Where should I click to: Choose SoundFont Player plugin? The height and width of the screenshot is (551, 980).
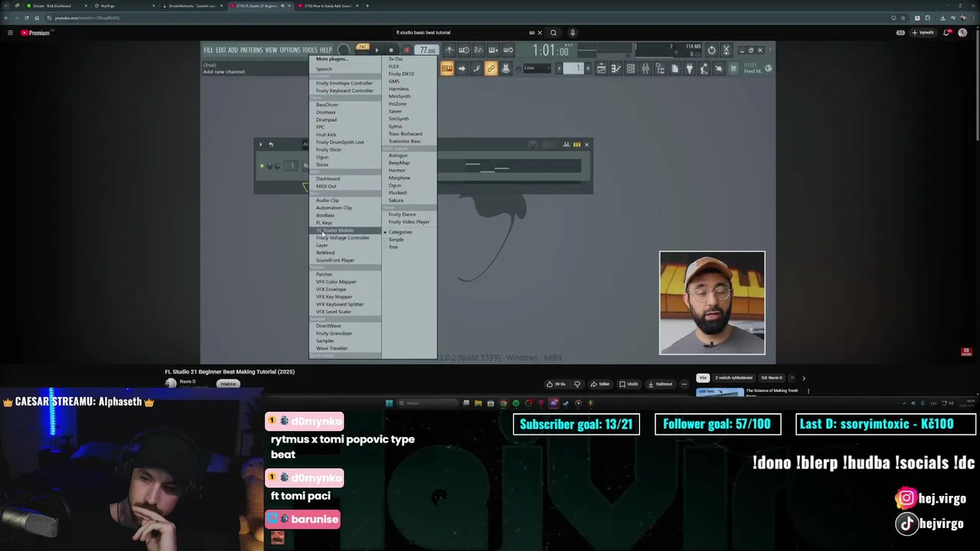tap(335, 260)
